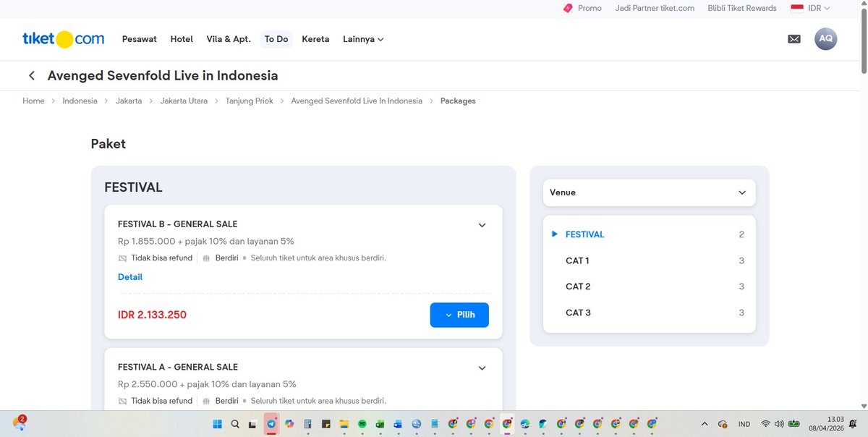Open the AQ profile avatar
Image resolution: width=868 pixels, height=437 pixels.
point(825,38)
